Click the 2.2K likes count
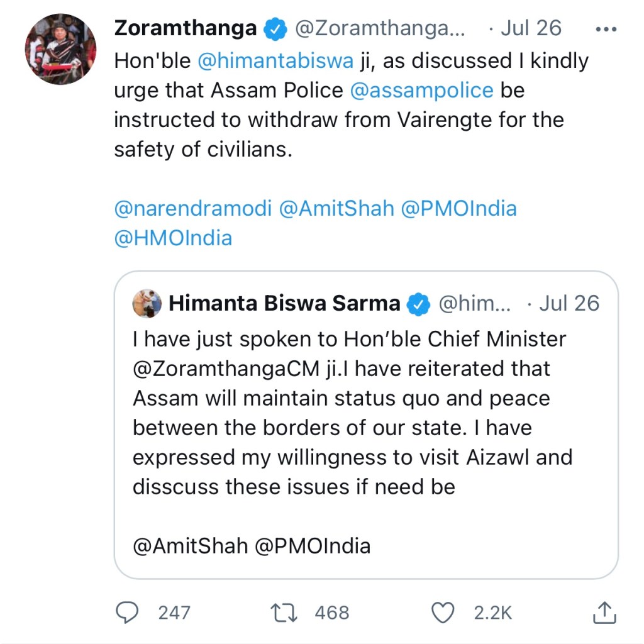 (493, 612)
